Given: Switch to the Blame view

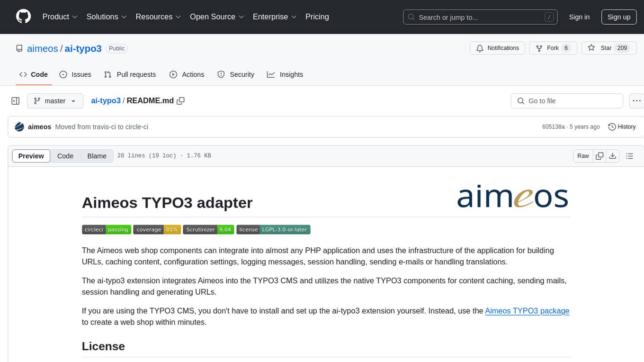Looking at the screenshot, I should 97,156.
